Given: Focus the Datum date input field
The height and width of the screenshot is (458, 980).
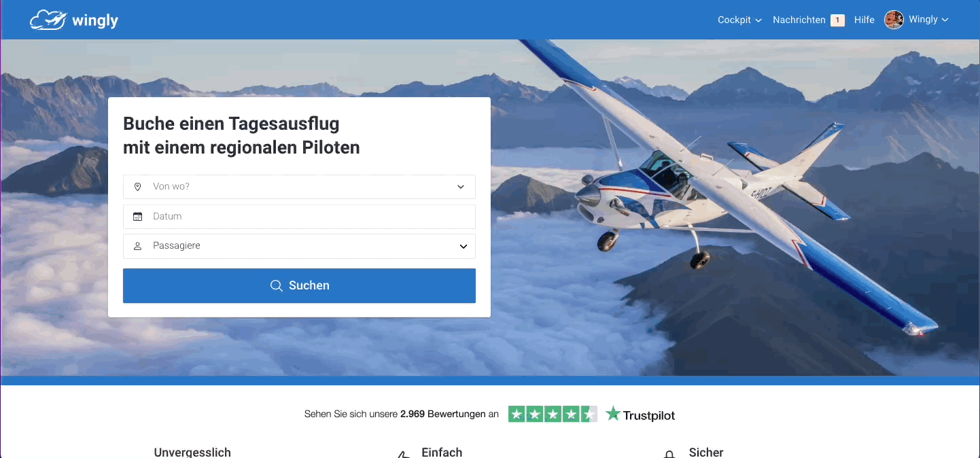Looking at the screenshot, I should 299,217.
